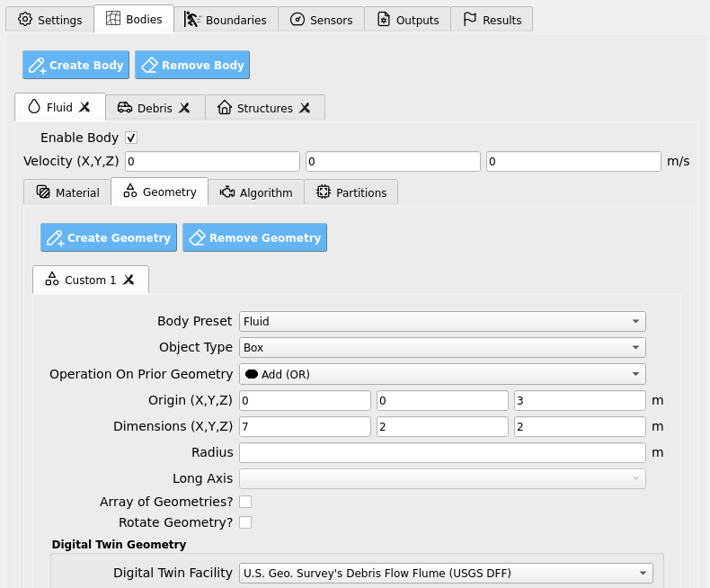Click the Bodies grid icon
Viewport: 710px width, 588px height.
113,18
